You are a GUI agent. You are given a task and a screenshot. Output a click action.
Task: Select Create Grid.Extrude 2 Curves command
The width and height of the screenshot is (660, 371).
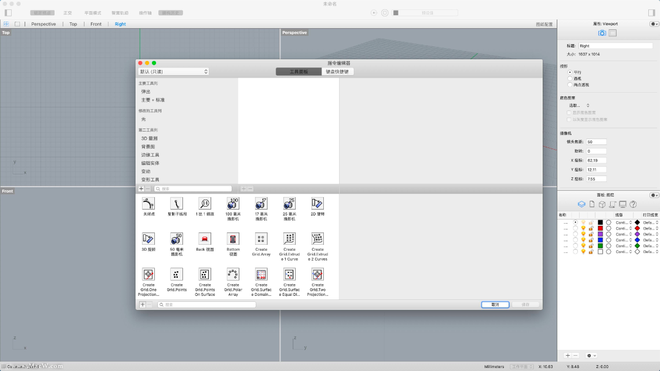click(317, 239)
